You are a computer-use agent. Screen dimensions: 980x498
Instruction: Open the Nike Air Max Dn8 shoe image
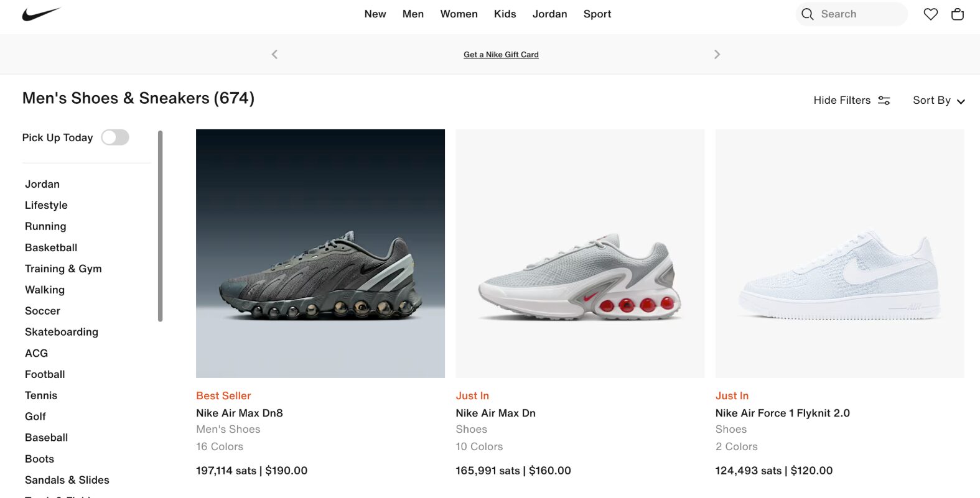pyautogui.click(x=320, y=254)
